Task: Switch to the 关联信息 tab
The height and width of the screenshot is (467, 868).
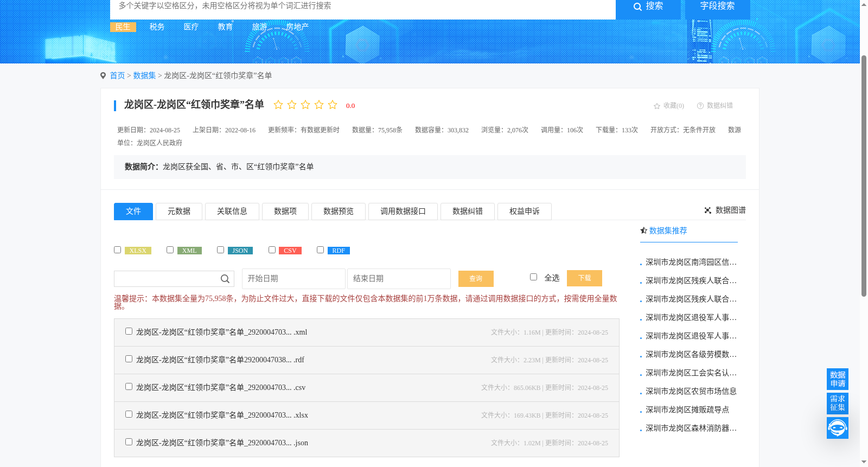Action: (232, 212)
